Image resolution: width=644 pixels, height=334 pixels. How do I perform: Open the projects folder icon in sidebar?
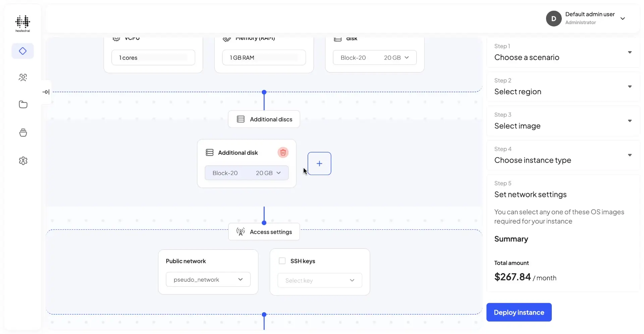pyautogui.click(x=22, y=104)
